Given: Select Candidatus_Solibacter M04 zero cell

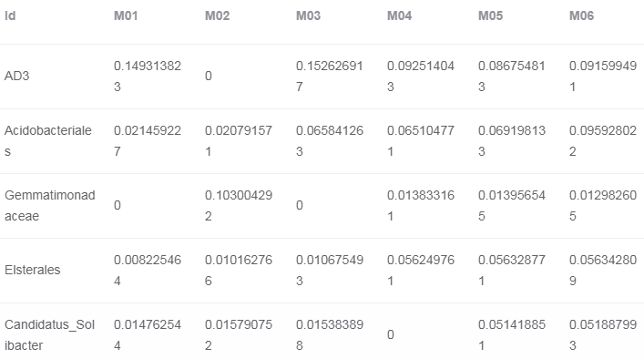Looking at the screenshot, I should 391,334.
